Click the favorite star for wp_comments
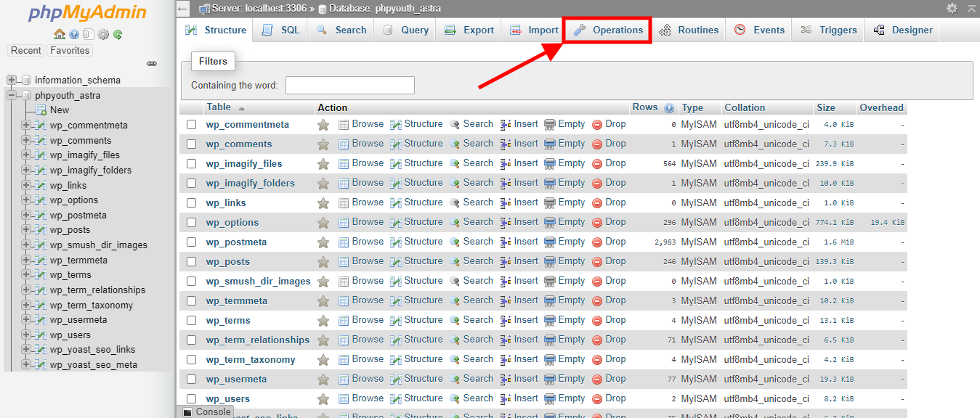The image size is (980, 418). tap(323, 144)
